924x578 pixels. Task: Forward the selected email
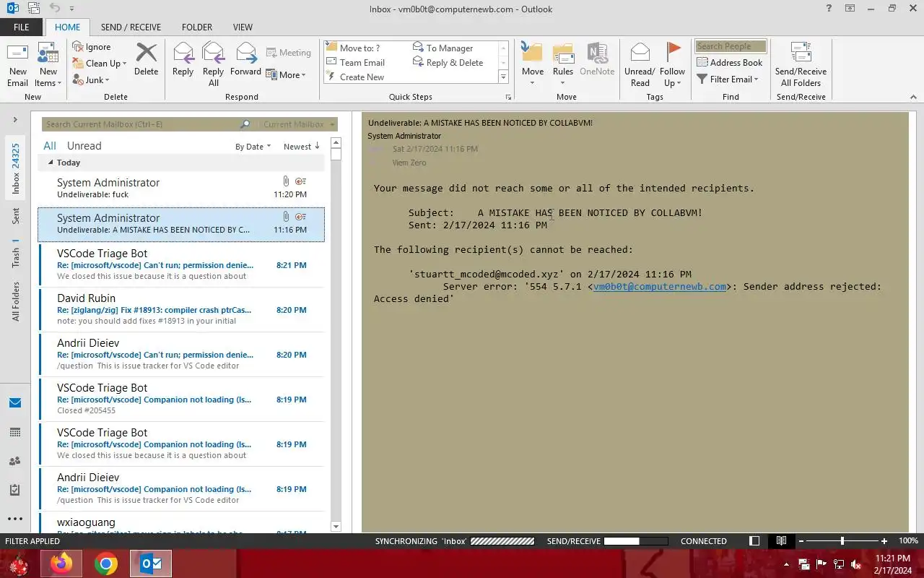tap(245, 59)
